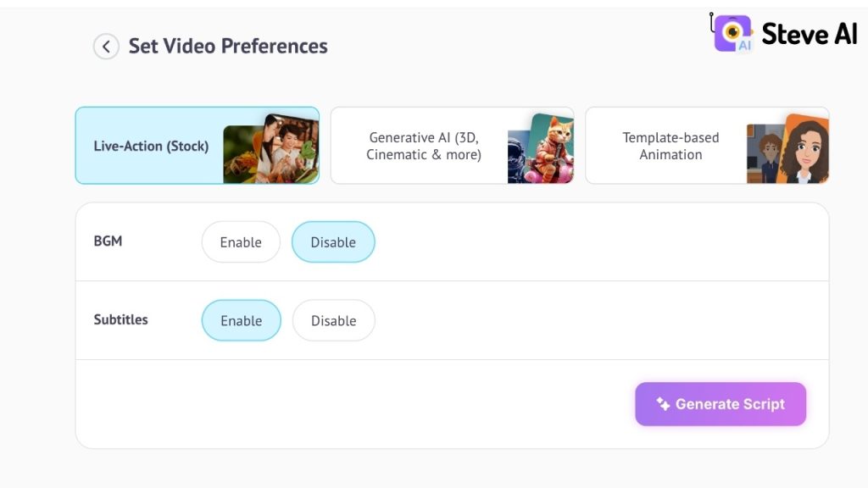Click the sparkle icon on Generate Script button
The image size is (868, 488).
pos(662,404)
